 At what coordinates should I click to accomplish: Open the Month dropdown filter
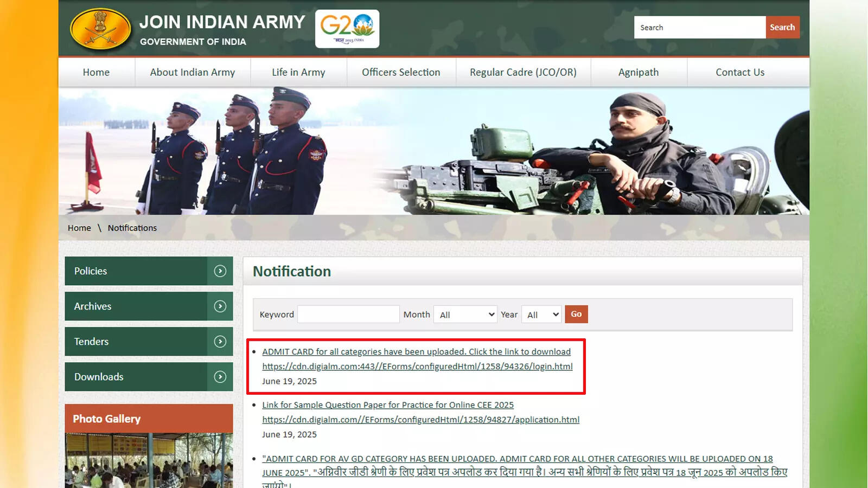click(x=465, y=314)
